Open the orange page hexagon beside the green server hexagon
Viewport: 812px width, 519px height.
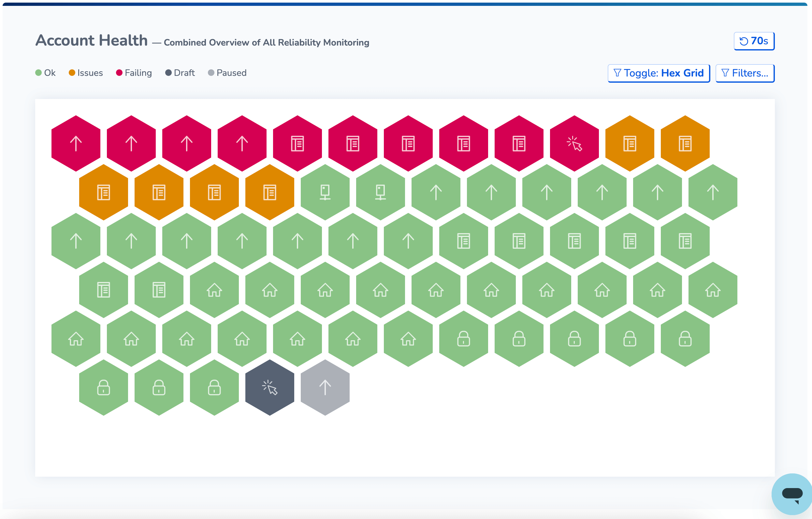pyautogui.click(x=270, y=192)
